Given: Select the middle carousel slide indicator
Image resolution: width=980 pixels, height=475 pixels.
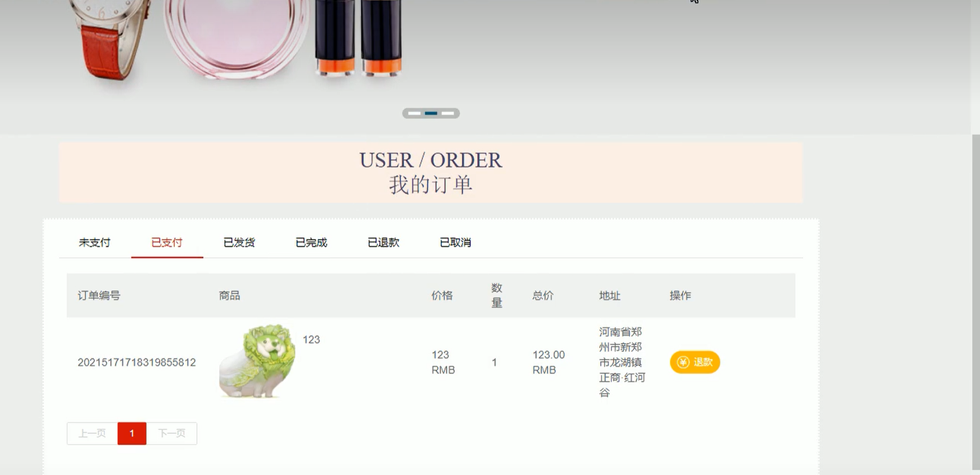Looking at the screenshot, I should [431, 113].
